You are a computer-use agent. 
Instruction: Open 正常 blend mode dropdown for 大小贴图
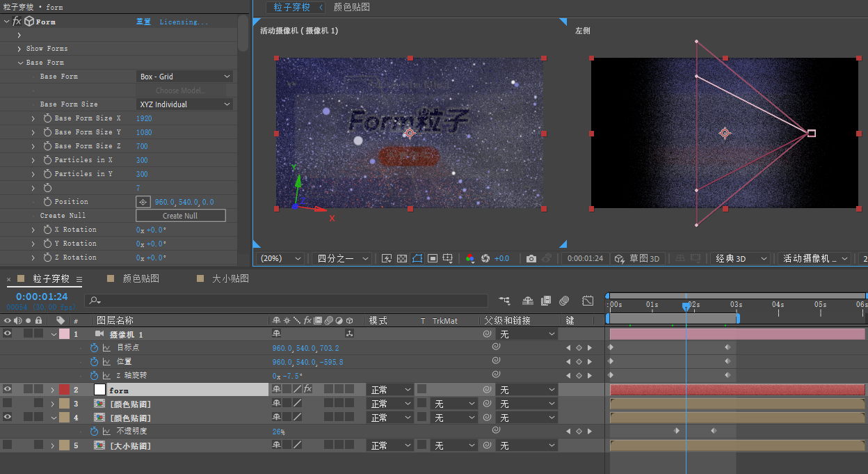389,445
